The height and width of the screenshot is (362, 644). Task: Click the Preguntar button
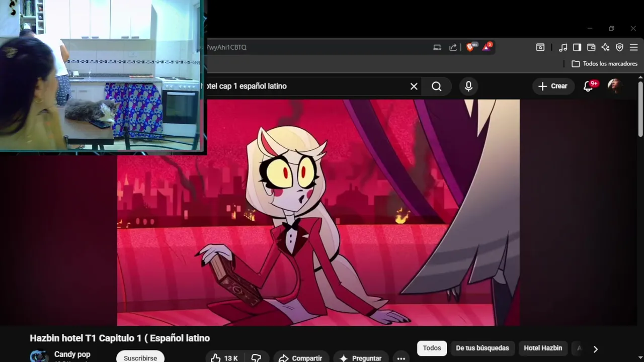pyautogui.click(x=361, y=357)
